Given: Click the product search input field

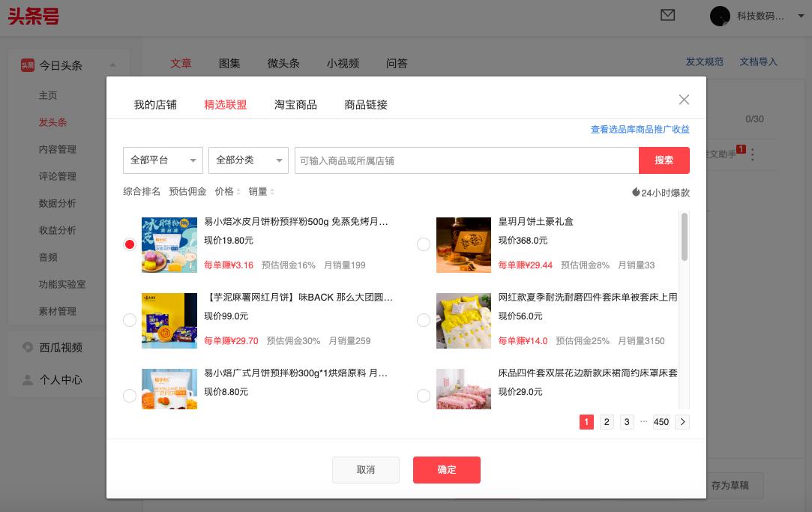Looking at the screenshot, I should [x=466, y=160].
